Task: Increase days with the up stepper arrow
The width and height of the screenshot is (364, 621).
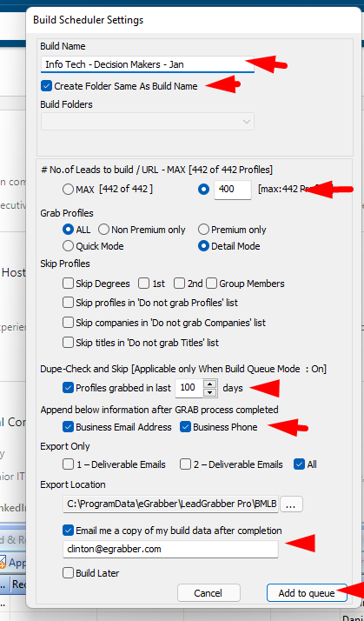Action: 212,384
